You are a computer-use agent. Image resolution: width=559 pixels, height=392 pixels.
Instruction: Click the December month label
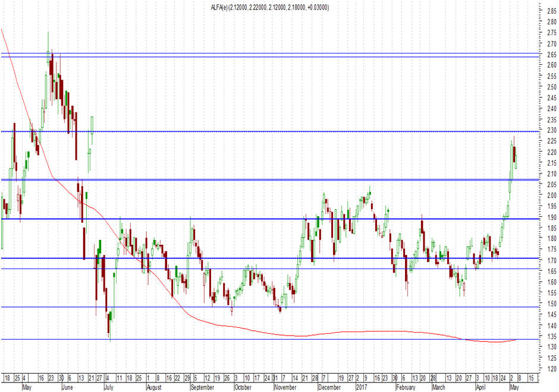330,387
